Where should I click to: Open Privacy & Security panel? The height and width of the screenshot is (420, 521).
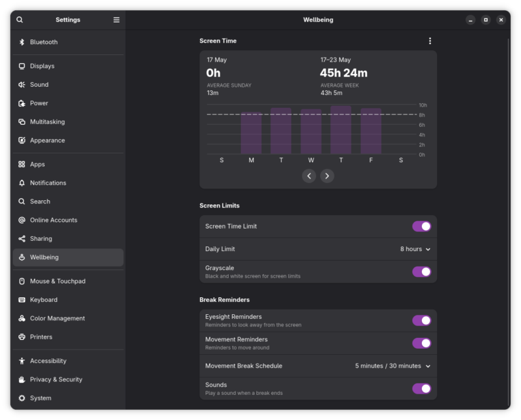(68, 379)
